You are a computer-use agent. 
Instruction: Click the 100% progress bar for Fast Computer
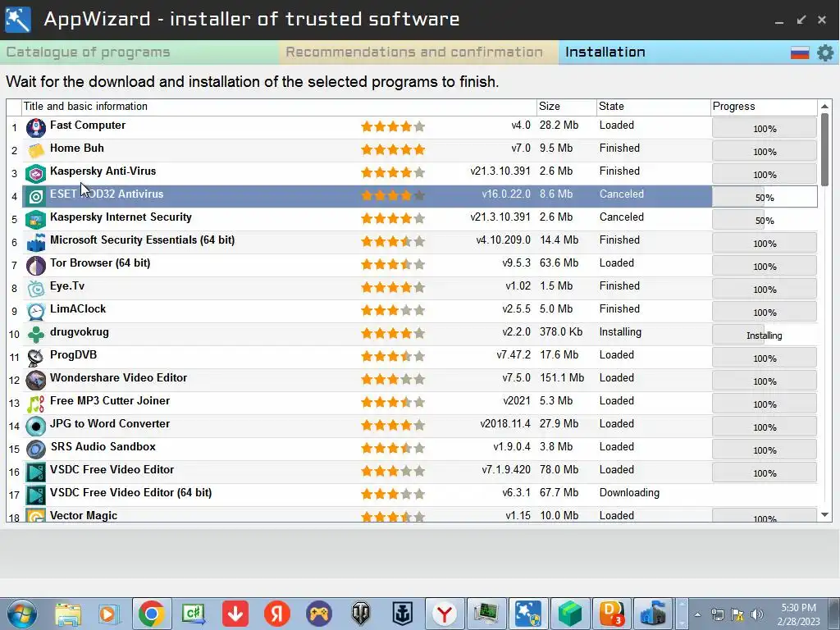765,128
